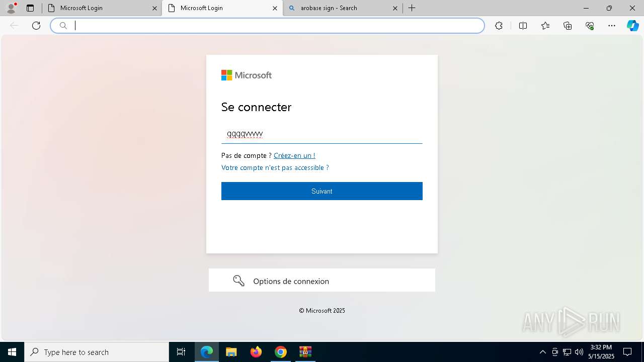This screenshot has width=644, height=362.
Task: Open the Windows Start menu
Action: (12, 352)
